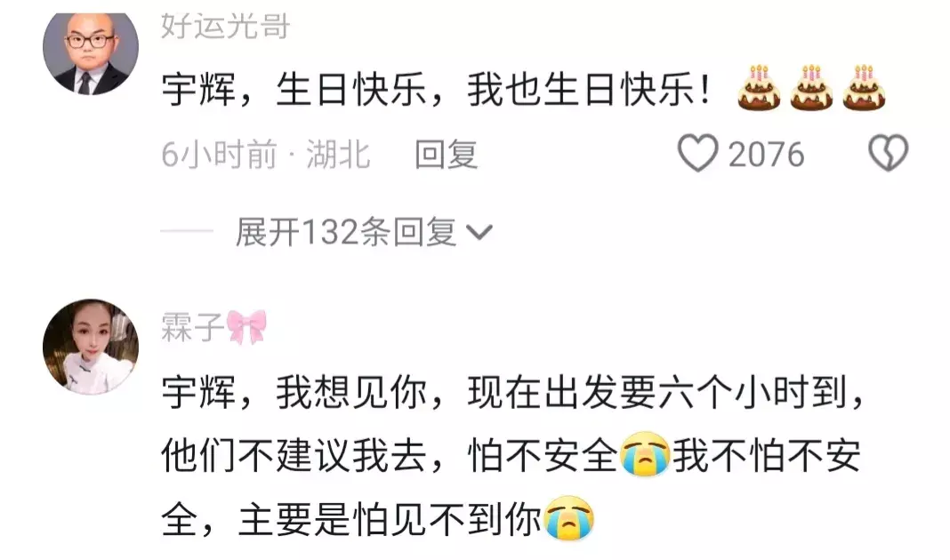This screenshot has height=560, width=950.
Task: Click the 湖北 location label
Action: tap(337, 155)
